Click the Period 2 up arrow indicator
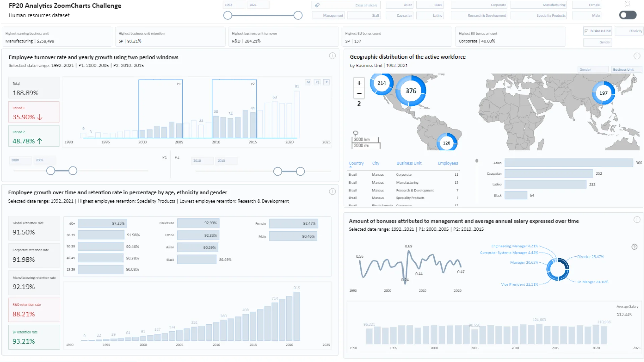Image resolution: width=644 pixels, height=362 pixels. pos(40,141)
